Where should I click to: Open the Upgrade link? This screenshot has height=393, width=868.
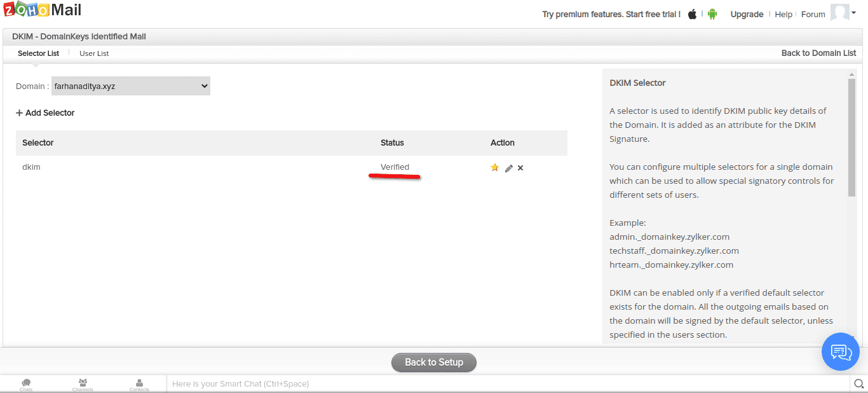(x=747, y=13)
